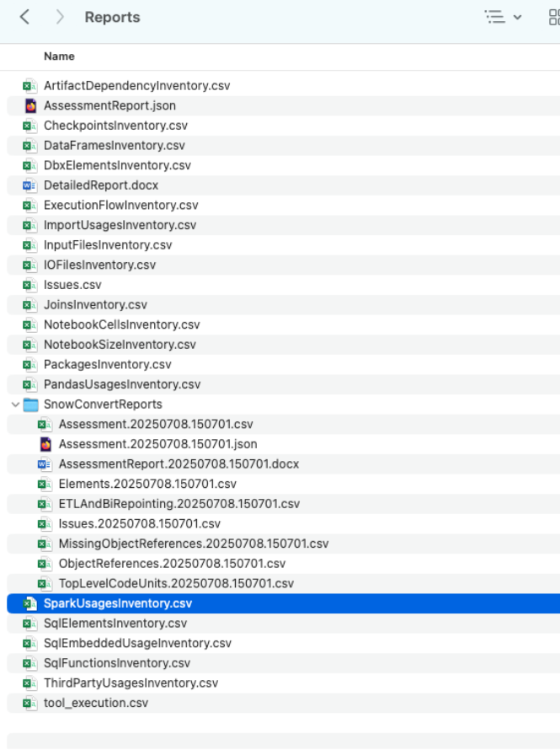
Task: Select the SnowConvertReports folder name
Action: click(x=104, y=404)
